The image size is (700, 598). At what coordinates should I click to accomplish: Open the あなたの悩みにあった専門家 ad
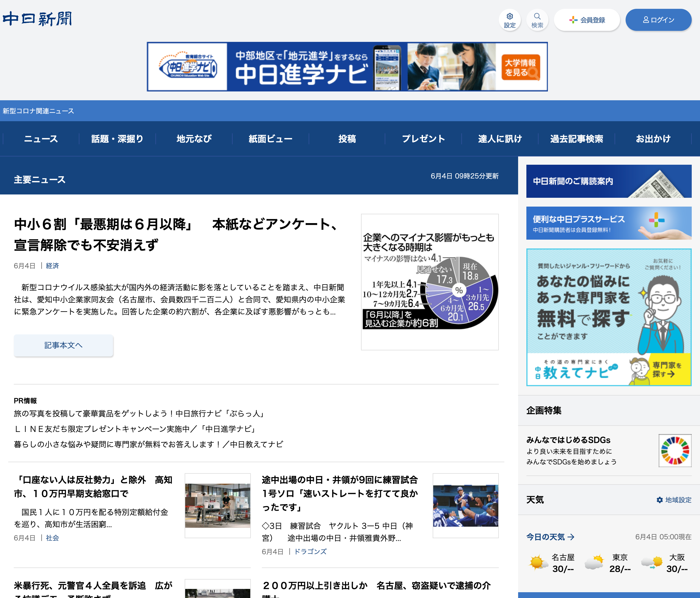(x=609, y=317)
